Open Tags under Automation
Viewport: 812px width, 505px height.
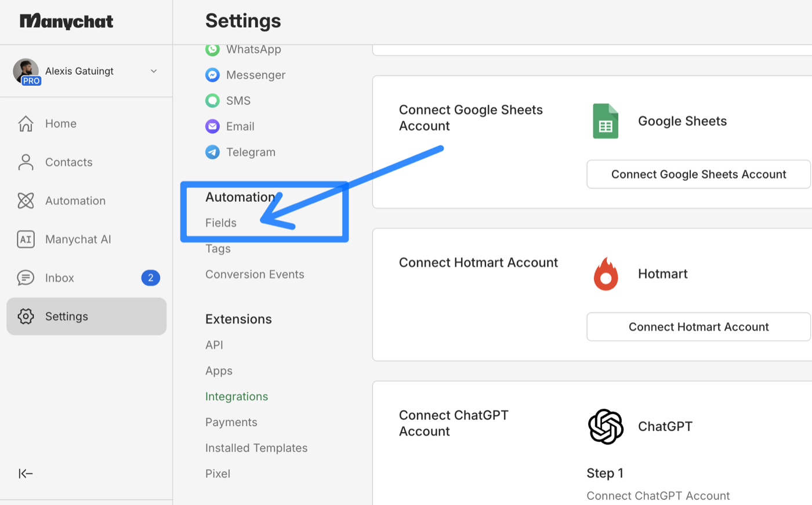click(x=218, y=249)
